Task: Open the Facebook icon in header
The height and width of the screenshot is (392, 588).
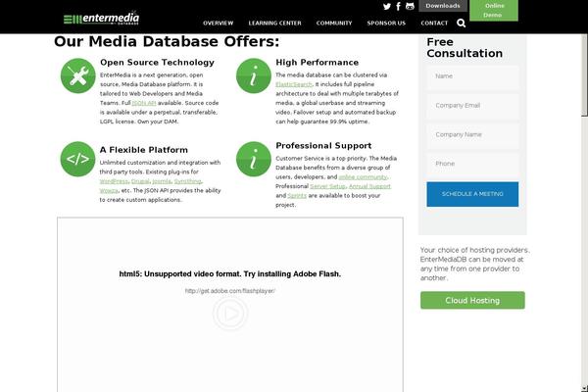Action: pyautogui.click(x=398, y=7)
